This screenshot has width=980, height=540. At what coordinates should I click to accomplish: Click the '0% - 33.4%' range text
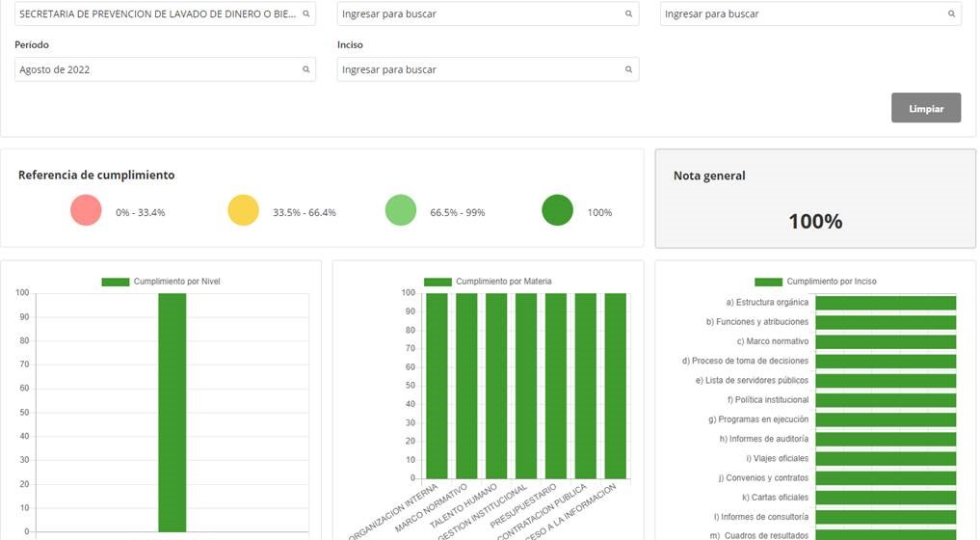(x=140, y=213)
